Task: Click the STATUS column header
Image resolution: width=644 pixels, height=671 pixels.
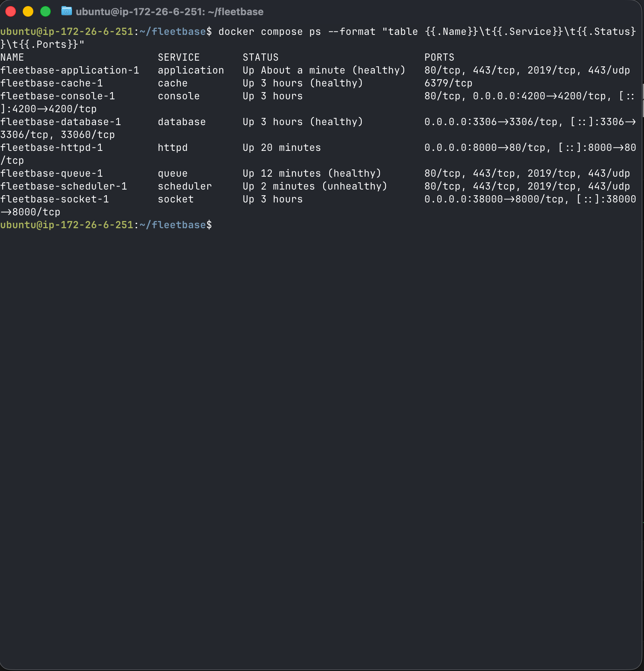Action: pyautogui.click(x=261, y=57)
